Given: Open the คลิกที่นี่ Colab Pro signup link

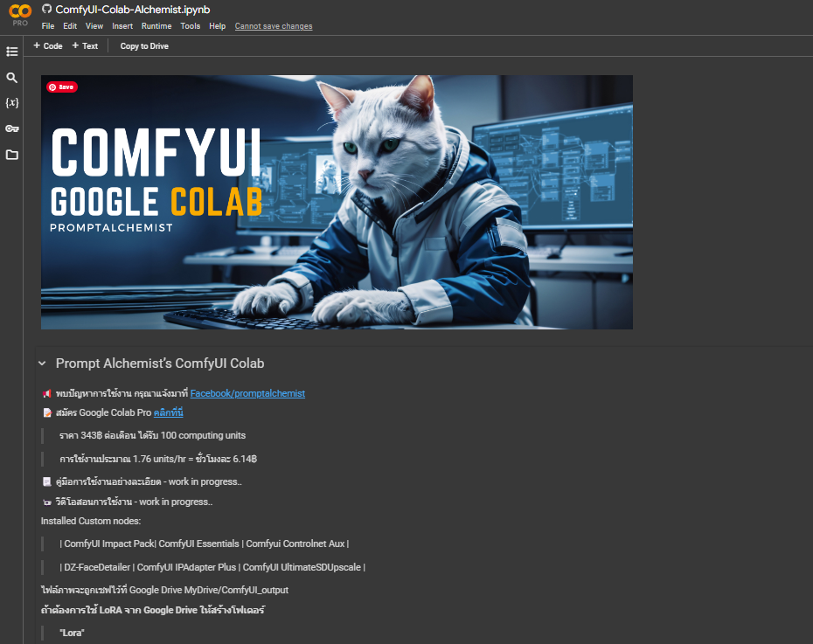Looking at the screenshot, I should point(169,412).
